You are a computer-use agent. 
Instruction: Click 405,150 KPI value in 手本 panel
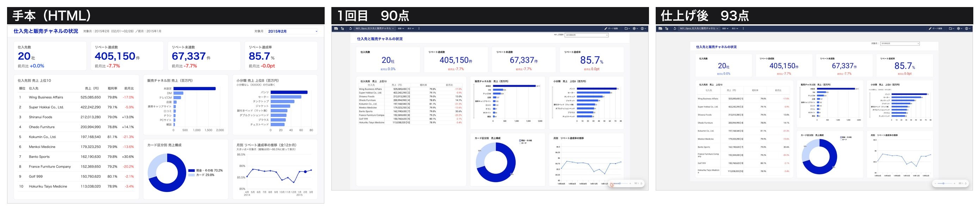[115, 56]
